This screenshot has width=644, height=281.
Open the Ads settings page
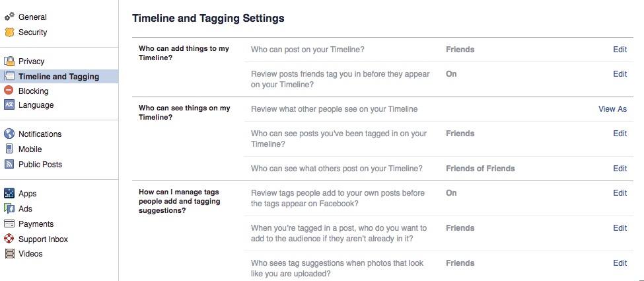(x=25, y=208)
